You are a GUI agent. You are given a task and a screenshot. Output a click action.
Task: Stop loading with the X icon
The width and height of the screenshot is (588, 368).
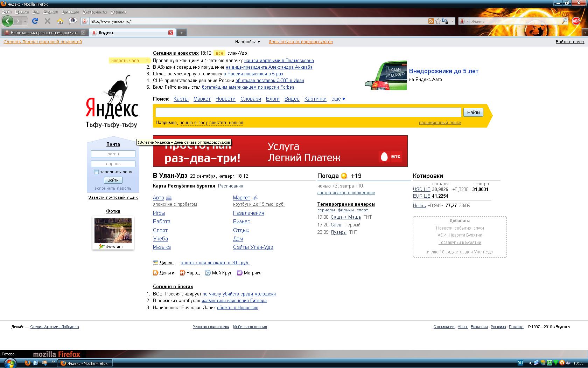click(x=48, y=21)
